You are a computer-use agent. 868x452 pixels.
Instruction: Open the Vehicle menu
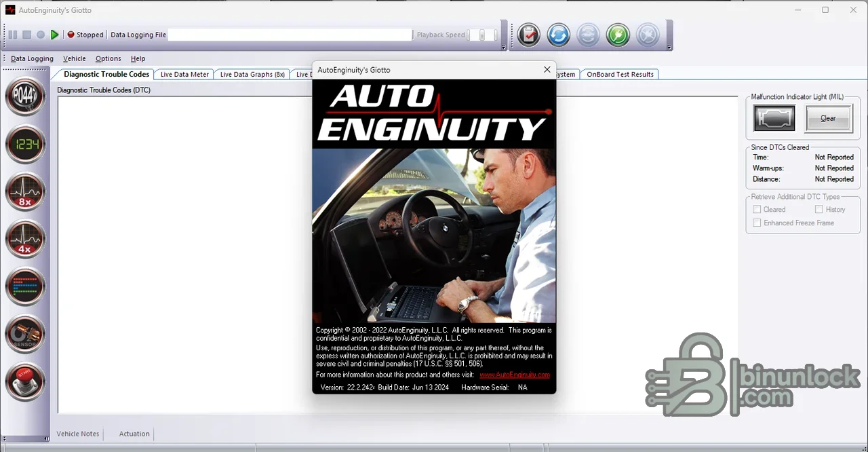[x=75, y=58]
